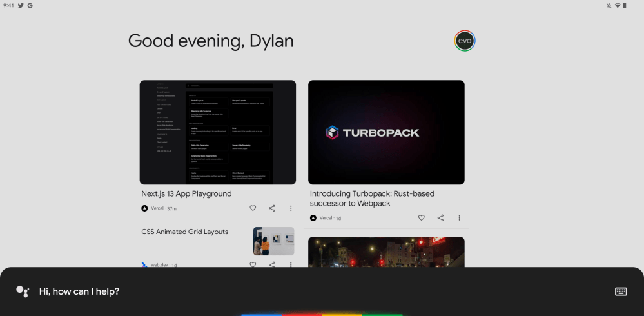
Task: Click Vercel source icon under Turbopack article
Action: point(313,218)
